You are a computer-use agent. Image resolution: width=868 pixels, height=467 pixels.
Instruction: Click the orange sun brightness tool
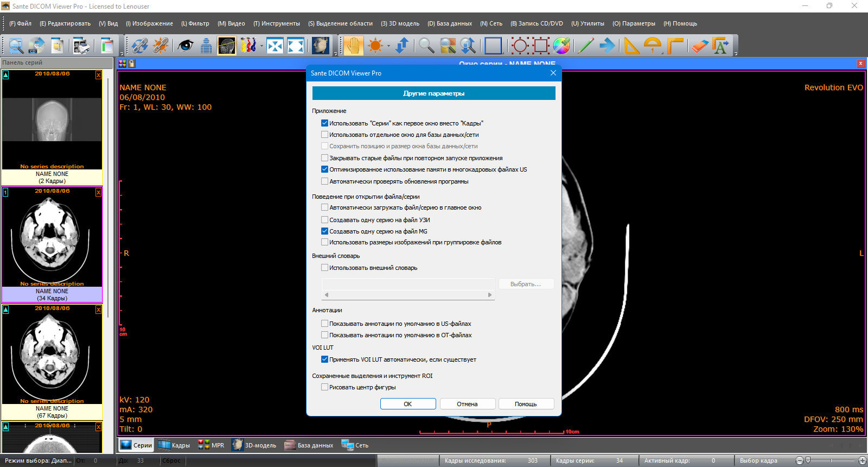pos(375,46)
